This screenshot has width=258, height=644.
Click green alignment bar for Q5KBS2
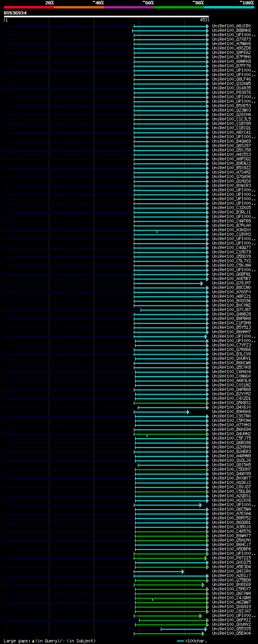click(172, 403)
